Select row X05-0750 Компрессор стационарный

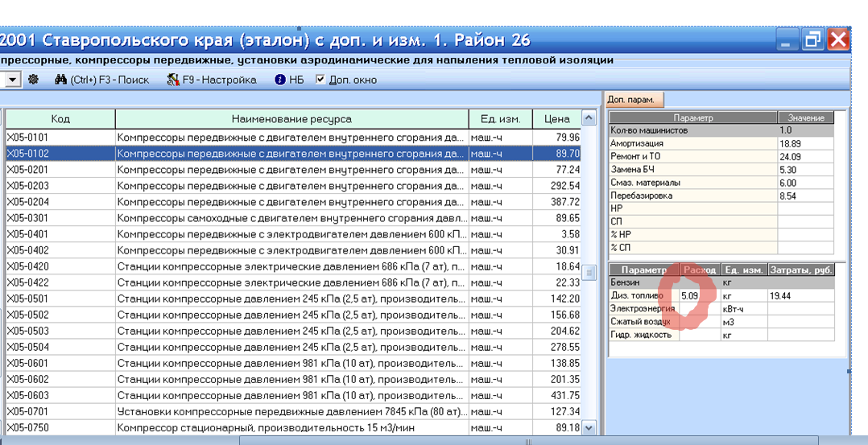[234, 427]
